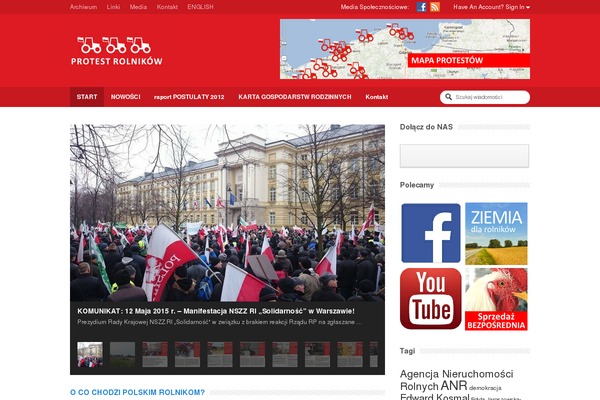Click the Dołącz do NAS input box
Screen dimensions: 600x400
[x=465, y=156]
